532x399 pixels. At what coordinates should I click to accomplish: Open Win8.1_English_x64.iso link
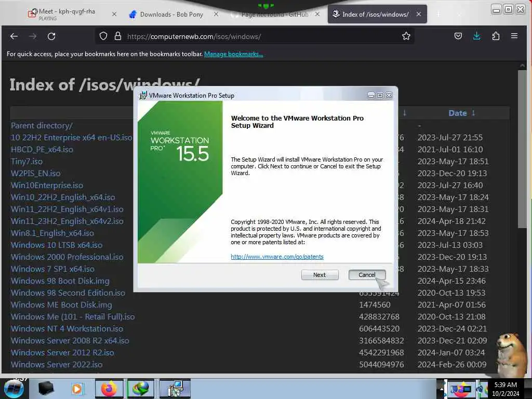52,233
